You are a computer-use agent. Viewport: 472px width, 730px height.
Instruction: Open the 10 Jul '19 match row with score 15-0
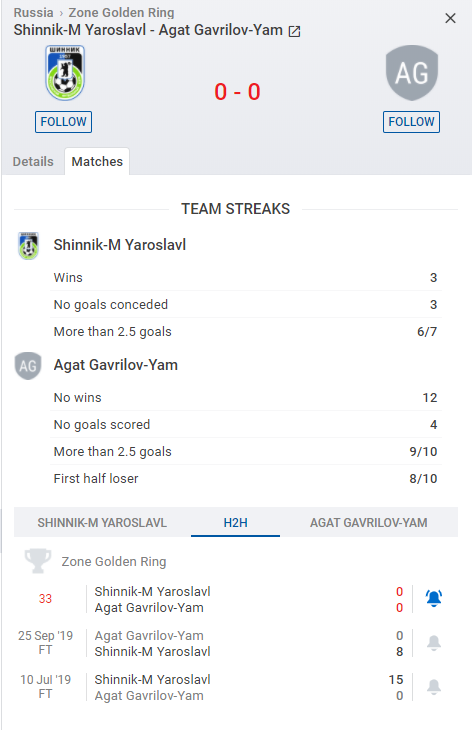(x=212, y=687)
